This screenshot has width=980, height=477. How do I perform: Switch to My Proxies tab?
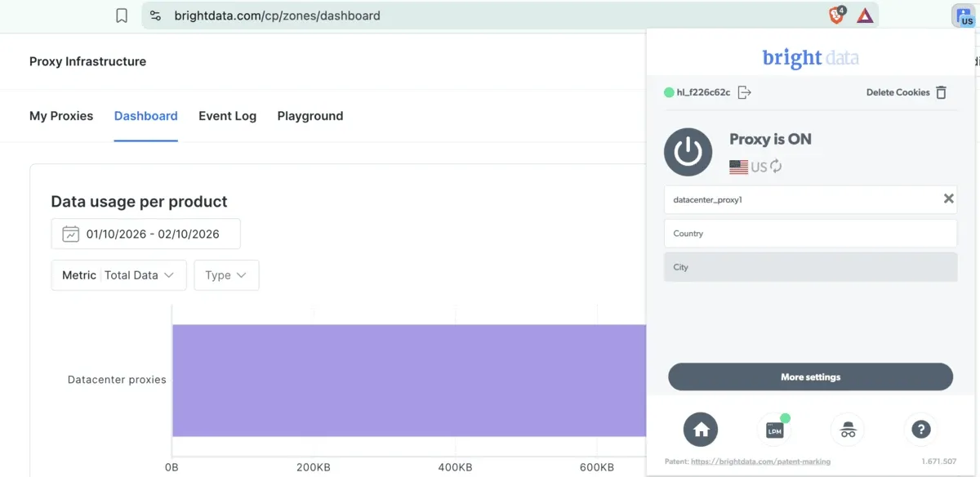pos(61,116)
